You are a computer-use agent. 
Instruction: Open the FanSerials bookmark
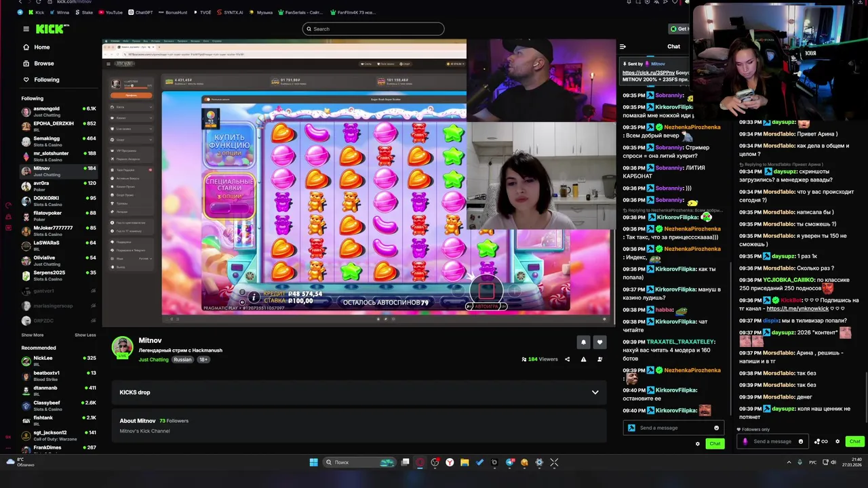[300, 12]
